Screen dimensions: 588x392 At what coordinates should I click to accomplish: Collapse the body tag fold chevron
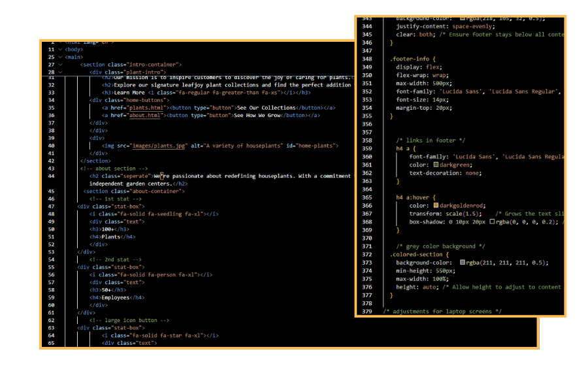(x=60, y=50)
